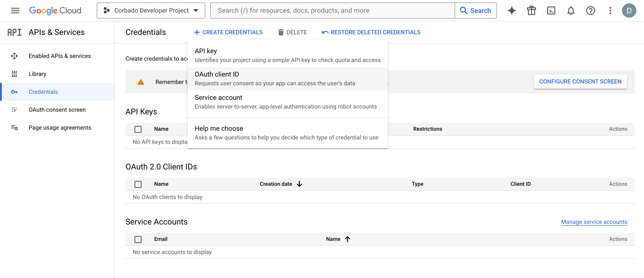Open the help question mark icon
This screenshot has width=644, height=278.
pos(591,11)
